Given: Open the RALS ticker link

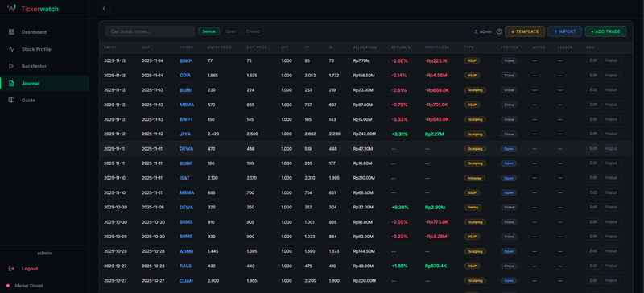Looking at the screenshot, I should (x=186, y=266).
